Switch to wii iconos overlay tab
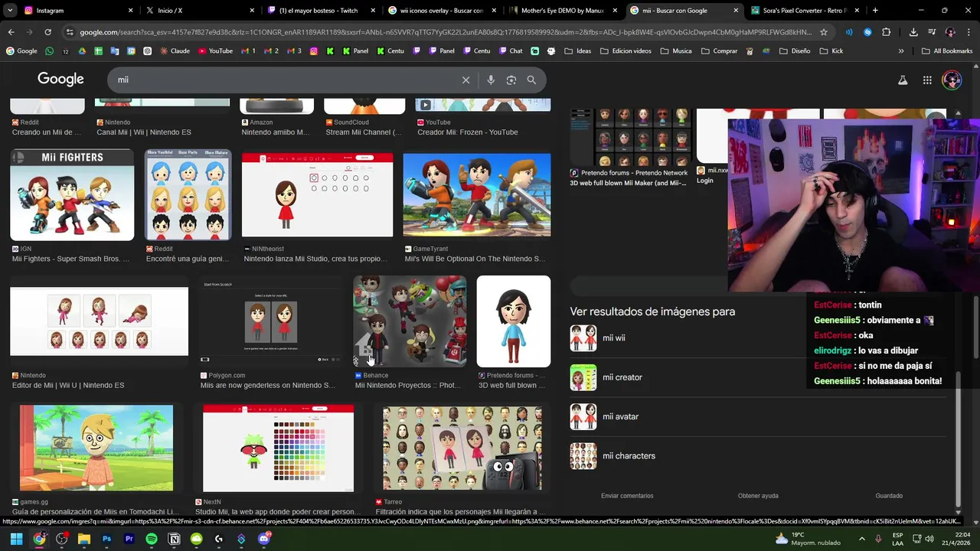The image size is (980, 551). click(443, 11)
